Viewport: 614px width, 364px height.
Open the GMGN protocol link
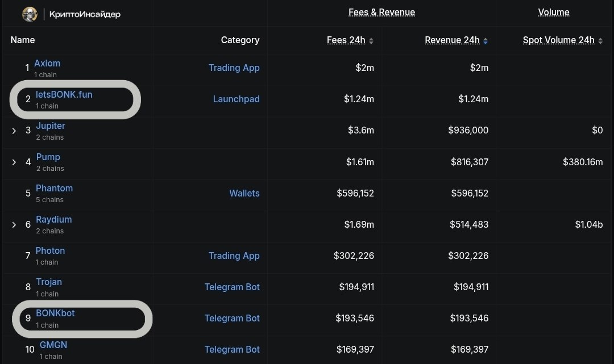pos(53,345)
